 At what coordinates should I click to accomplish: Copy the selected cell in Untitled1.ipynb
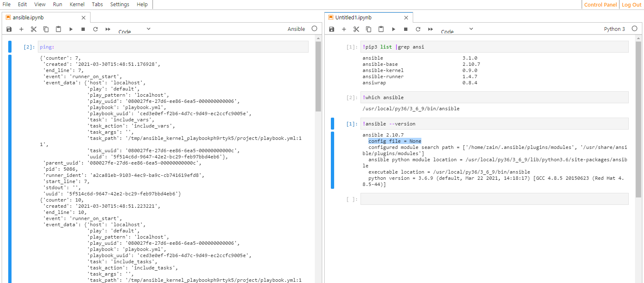pos(368,29)
